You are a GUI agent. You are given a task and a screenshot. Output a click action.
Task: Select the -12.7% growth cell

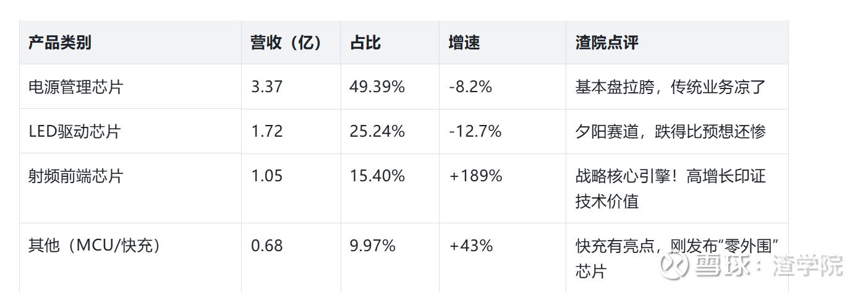[475, 131]
